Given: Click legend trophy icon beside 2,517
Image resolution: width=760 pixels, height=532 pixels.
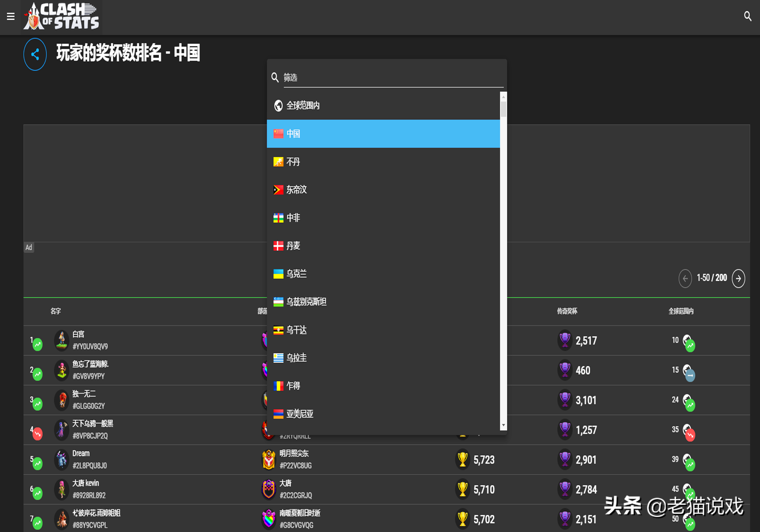Looking at the screenshot, I should pyautogui.click(x=565, y=340).
